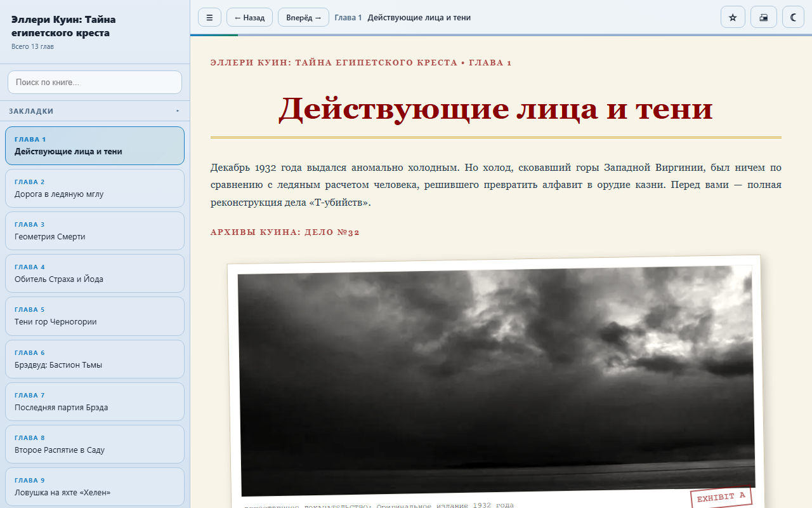Click the 'Глава 1' breadcrumb in the toolbar
Viewport: 812px width, 508px height.
(x=348, y=18)
